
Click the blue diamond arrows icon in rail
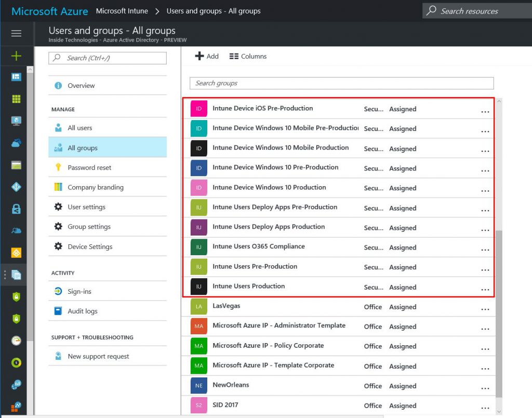click(x=16, y=187)
